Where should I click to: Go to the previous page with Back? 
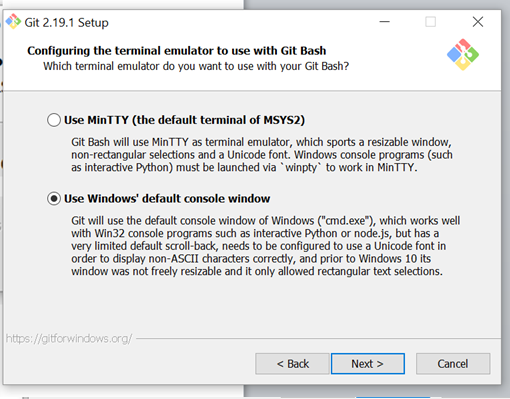(x=292, y=364)
